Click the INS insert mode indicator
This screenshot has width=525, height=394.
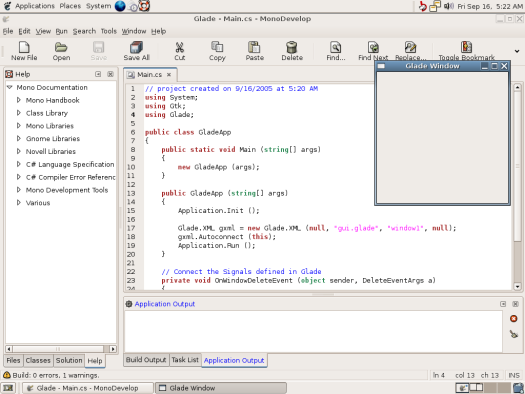click(514, 375)
